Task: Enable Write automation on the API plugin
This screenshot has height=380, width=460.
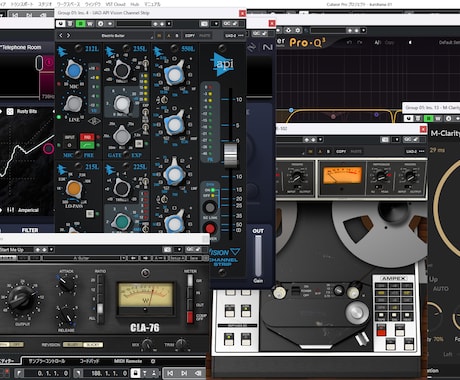Action: 90,24
